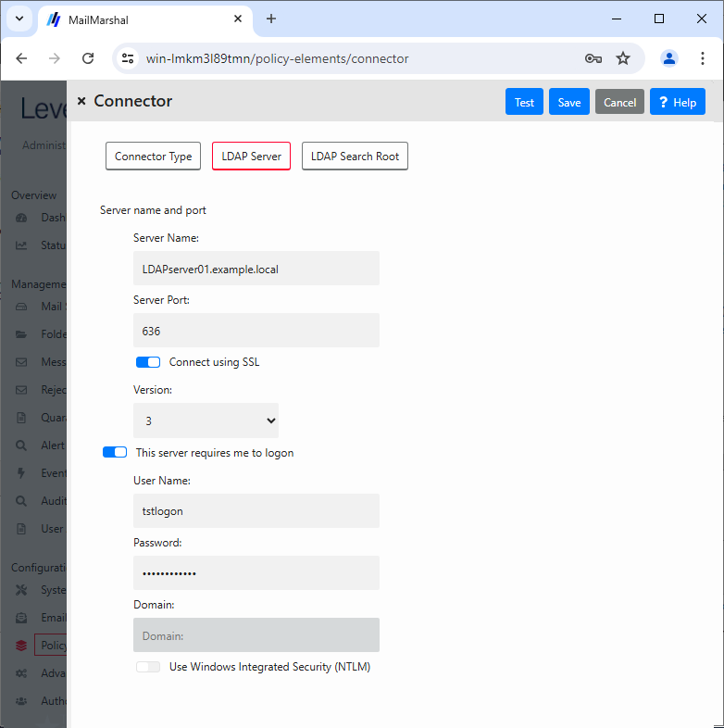Save the connector settings

pos(569,102)
